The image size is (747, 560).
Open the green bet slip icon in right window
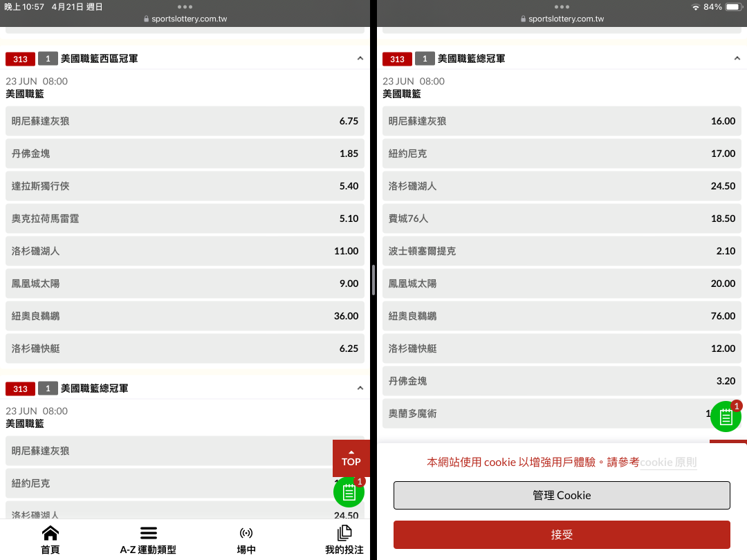click(726, 416)
